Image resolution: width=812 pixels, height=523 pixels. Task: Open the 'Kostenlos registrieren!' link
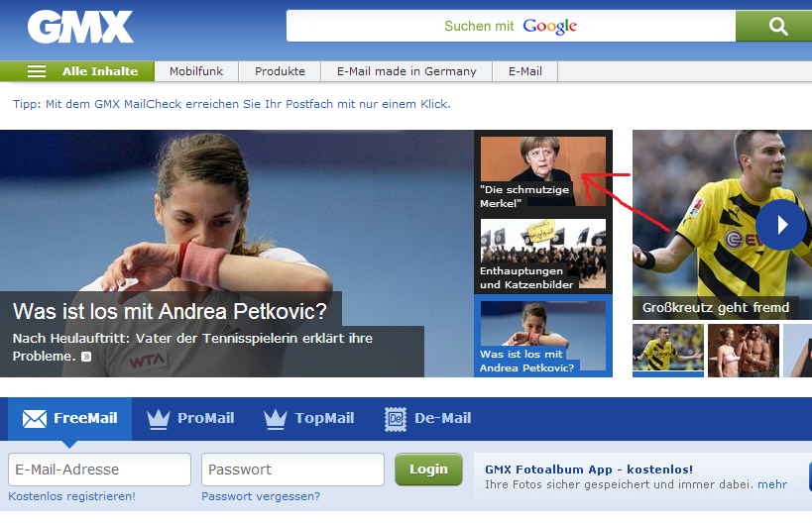click(x=71, y=496)
